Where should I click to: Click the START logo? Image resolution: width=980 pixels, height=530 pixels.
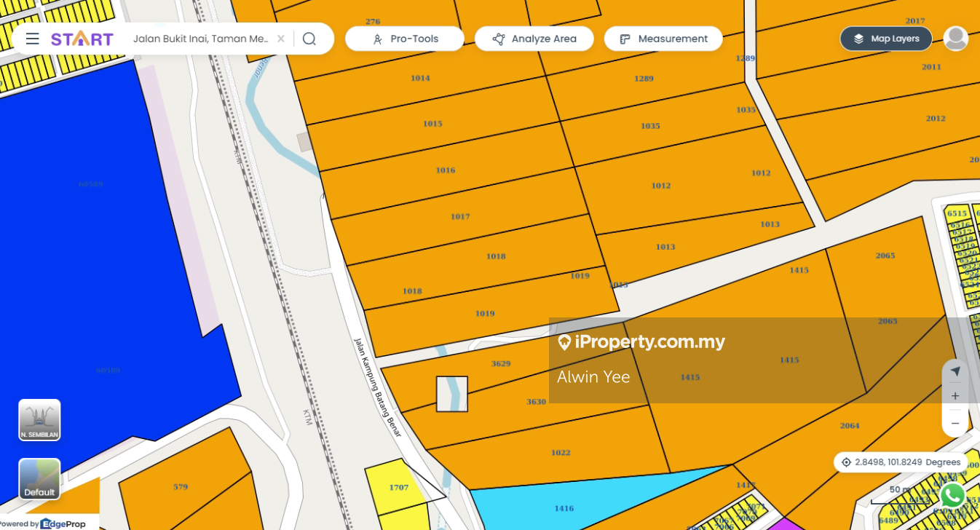coord(82,39)
